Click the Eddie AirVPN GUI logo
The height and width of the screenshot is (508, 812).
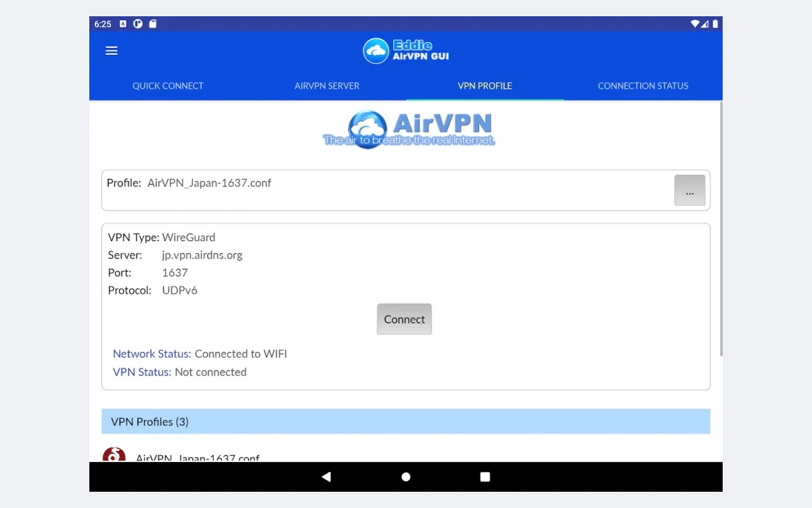(x=406, y=51)
